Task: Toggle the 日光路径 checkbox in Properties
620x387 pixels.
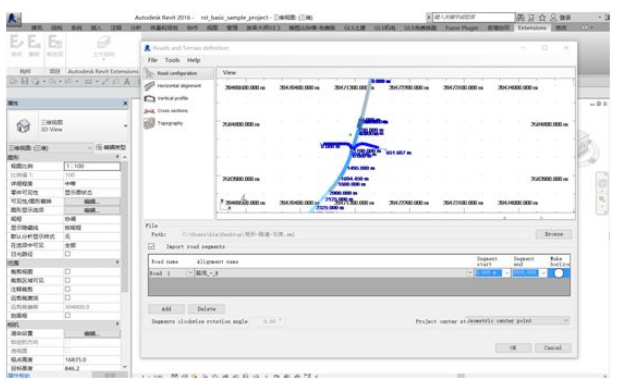Action: pos(68,254)
